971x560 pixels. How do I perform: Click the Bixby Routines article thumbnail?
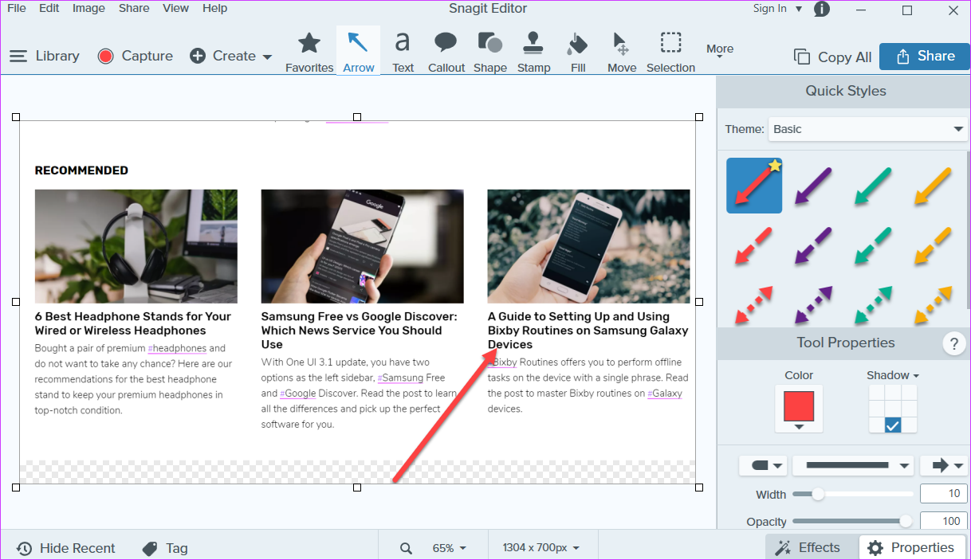(x=588, y=246)
